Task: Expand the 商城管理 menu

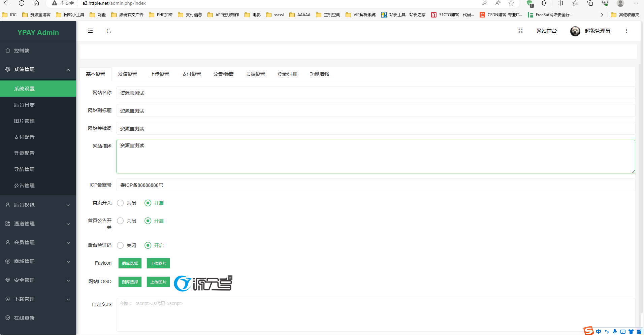Action: click(38, 261)
